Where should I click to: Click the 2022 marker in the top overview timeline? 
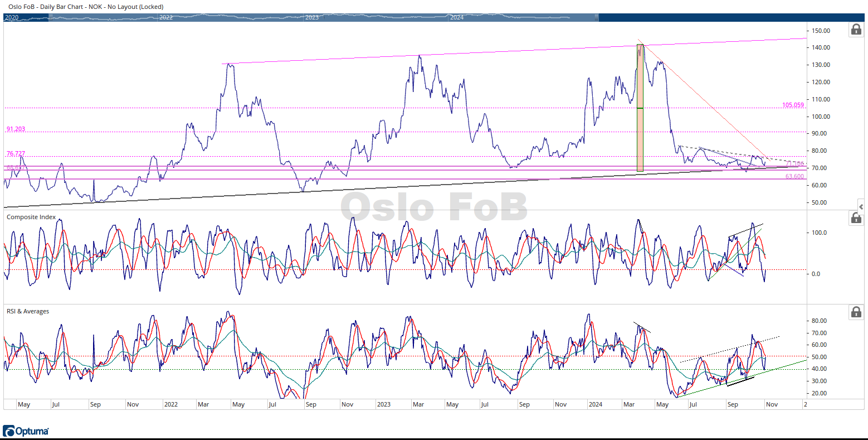165,17
